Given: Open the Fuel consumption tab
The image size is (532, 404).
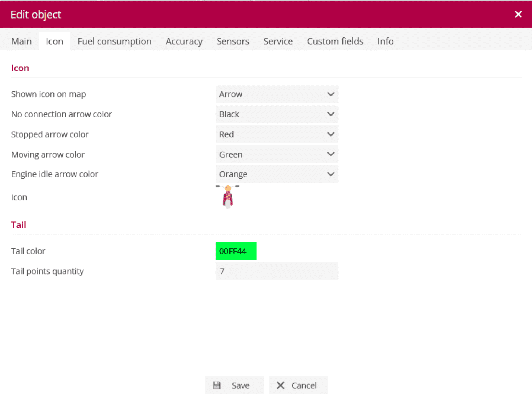Looking at the screenshot, I should pos(114,41).
